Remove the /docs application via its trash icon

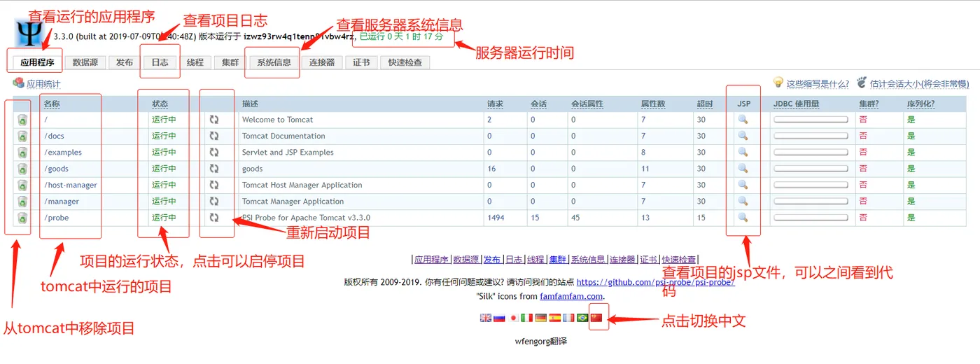pos(22,136)
